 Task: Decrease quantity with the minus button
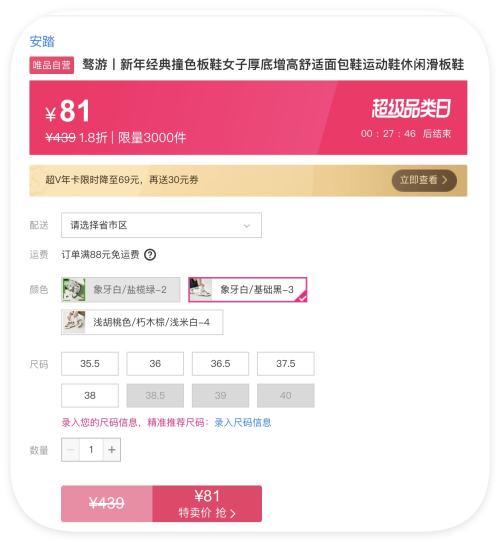pos(71,449)
